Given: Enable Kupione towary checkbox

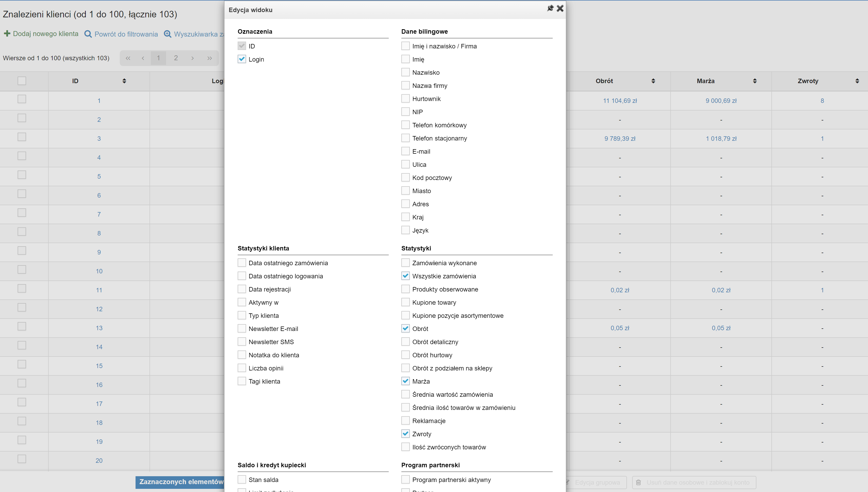Looking at the screenshot, I should tap(405, 302).
